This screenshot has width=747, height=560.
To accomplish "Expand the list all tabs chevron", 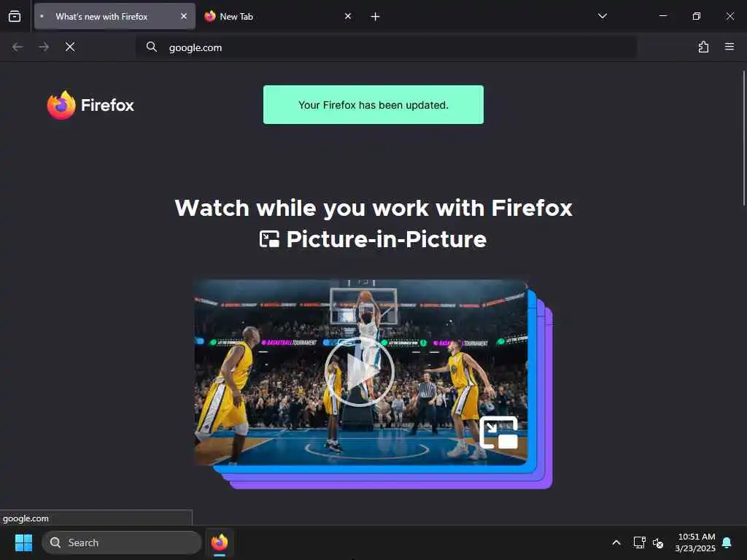I will 602,16.
